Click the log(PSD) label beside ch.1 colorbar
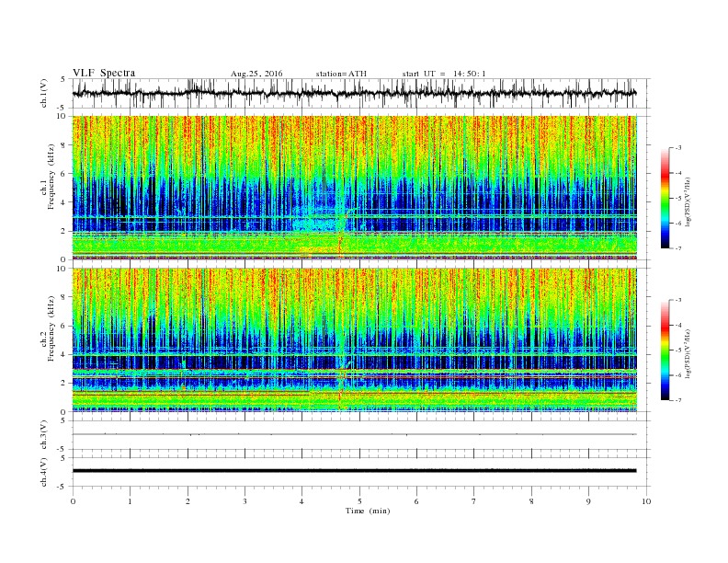The image size is (728, 563). click(x=688, y=201)
